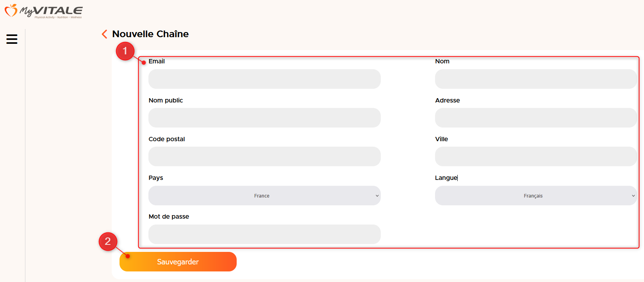This screenshot has height=282, width=644.
Task: Focus the Mot de passe field
Action: pos(264,234)
